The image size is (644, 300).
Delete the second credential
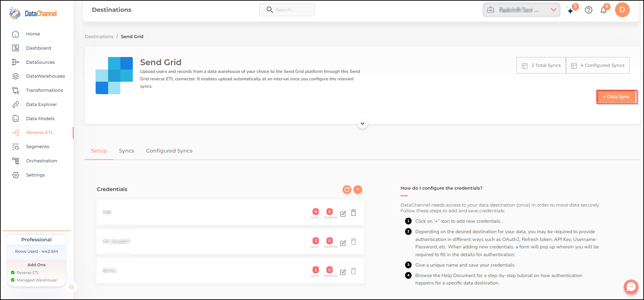tap(353, 242)
